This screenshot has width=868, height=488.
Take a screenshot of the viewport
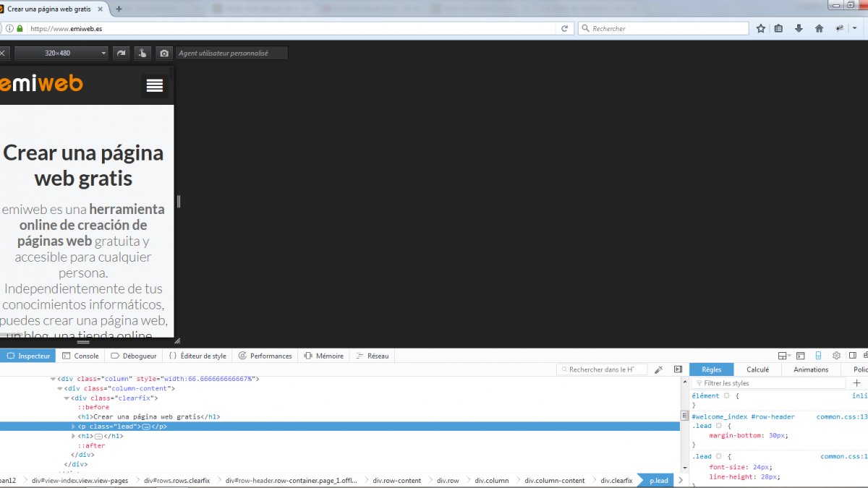click(x=165, y=53)
